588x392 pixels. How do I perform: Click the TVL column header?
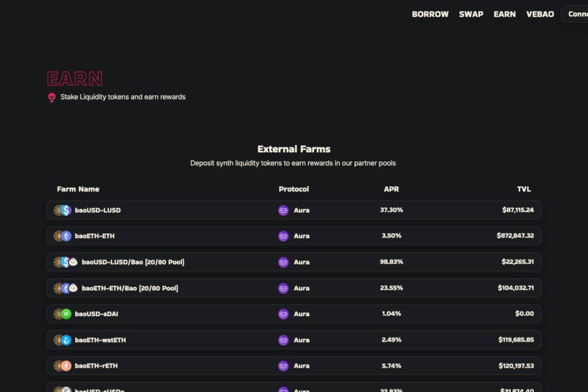[524, 189]
